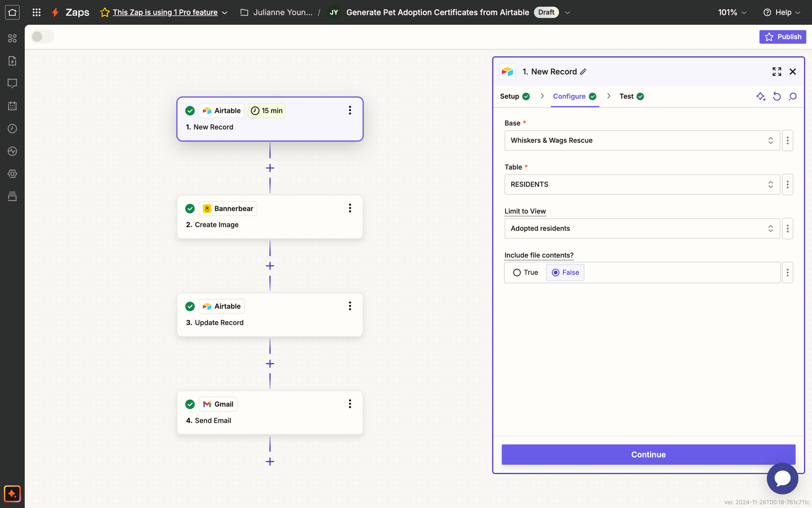This screenshot has height=508, width=812.
Task: Switch to the Setup tab
Action: tap(510, 96)
